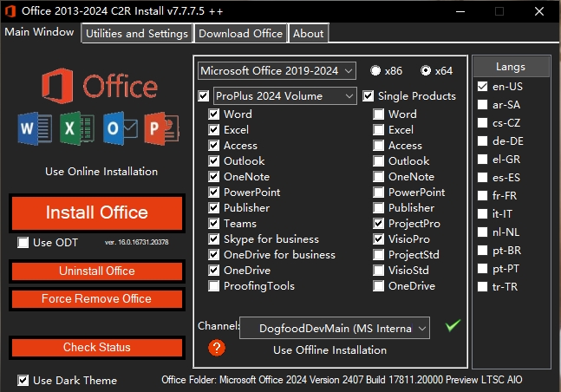The height and width of the screenshot is (392, 561).
Task: Open the Download Office tab
Action: [240, 34]
